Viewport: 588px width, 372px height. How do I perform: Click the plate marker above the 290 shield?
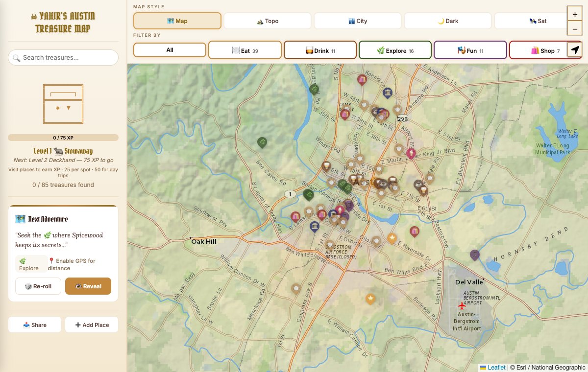click(397, 109)
